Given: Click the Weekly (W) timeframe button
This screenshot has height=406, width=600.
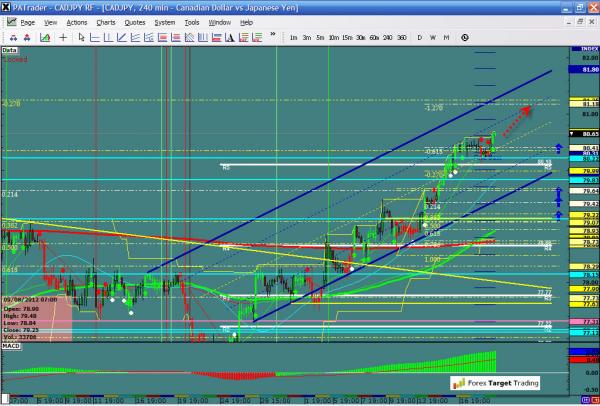Looking at the screenshot, I should 433,37.
